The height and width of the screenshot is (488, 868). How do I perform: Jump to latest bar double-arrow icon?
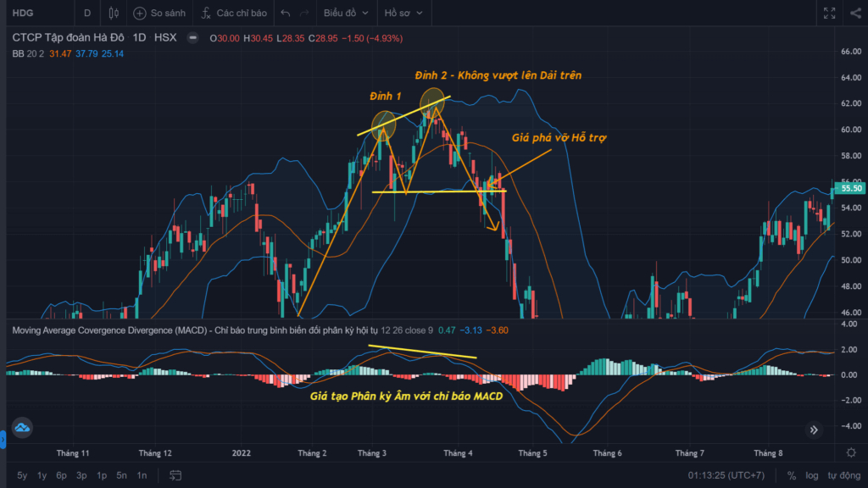814,430
